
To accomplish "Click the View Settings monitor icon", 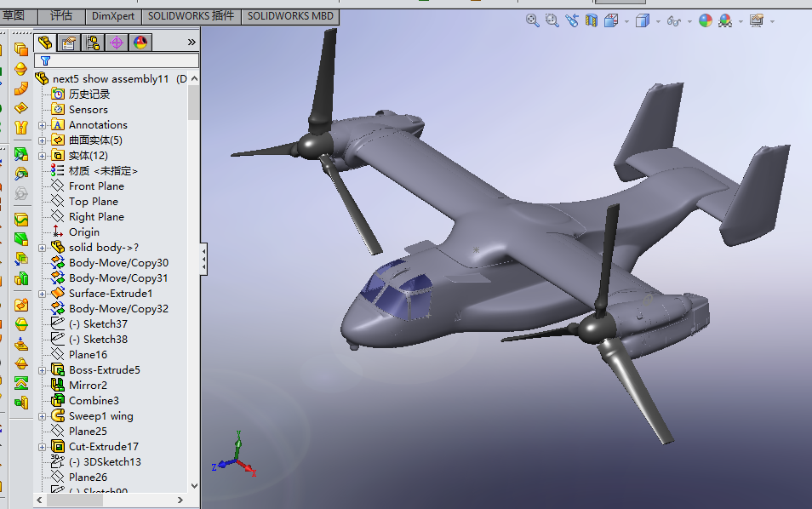I will (757, 20).
